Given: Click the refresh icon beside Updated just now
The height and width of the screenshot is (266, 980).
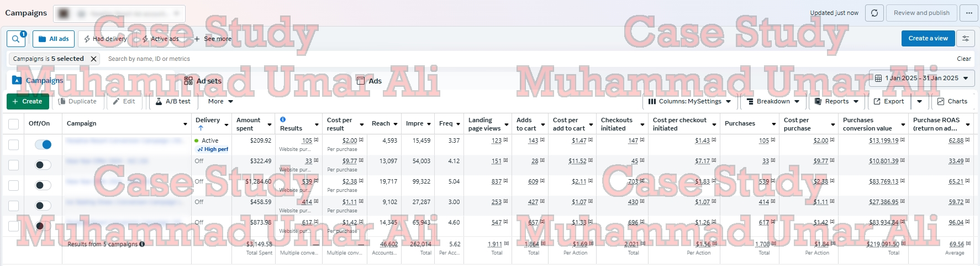Looking at the screenshot, I should tap(874, 13).
